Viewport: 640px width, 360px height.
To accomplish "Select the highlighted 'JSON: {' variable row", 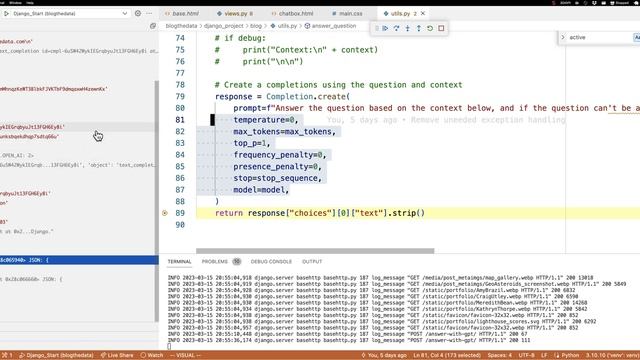I will point(79,260).
